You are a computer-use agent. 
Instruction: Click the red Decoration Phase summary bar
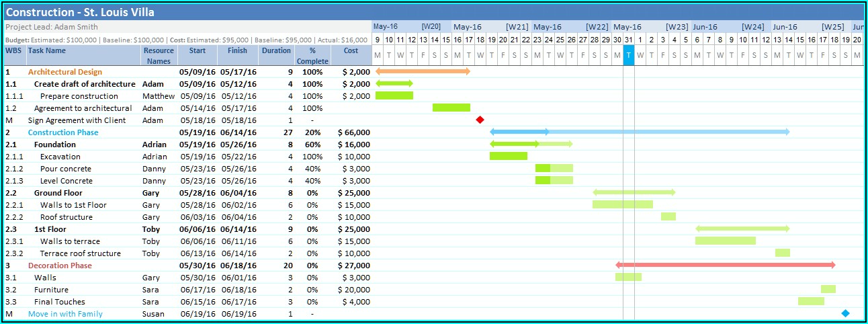(x=725, y=265)
